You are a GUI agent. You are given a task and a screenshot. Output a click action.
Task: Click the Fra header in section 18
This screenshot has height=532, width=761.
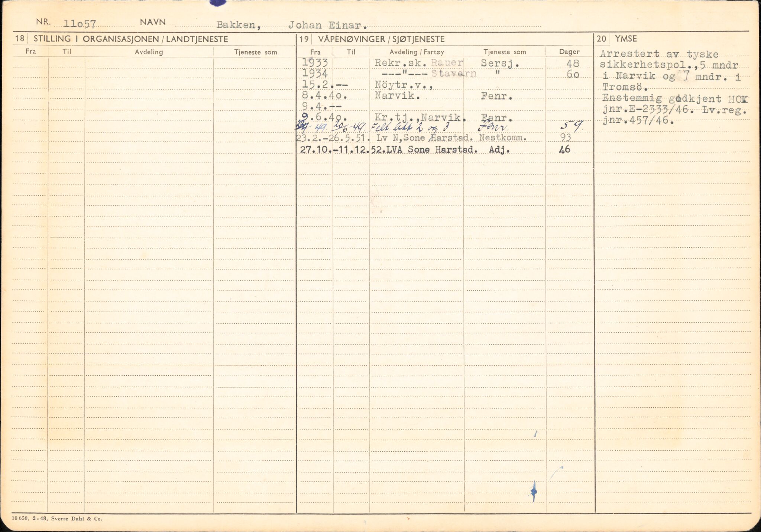30,51
